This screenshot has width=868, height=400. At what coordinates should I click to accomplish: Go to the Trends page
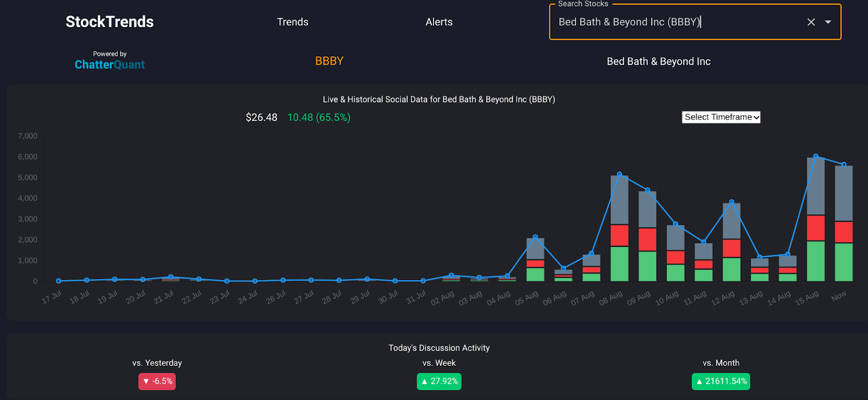(x=292, y=22)
